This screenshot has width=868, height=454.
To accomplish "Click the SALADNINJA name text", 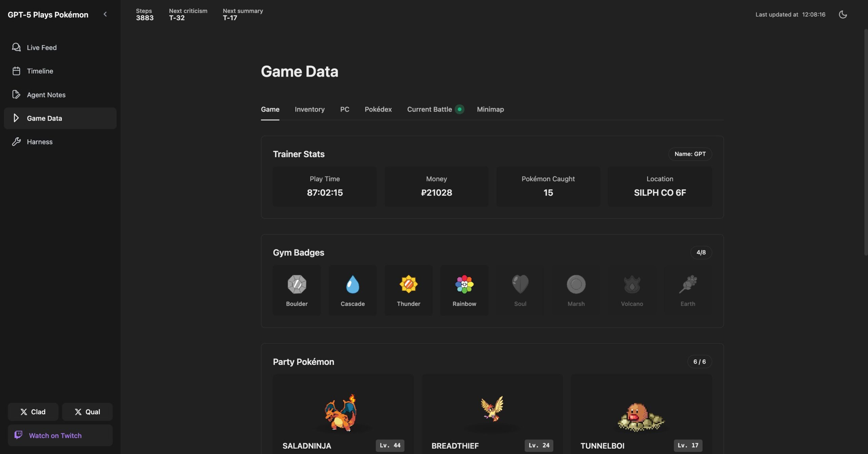I will [307, 446].
